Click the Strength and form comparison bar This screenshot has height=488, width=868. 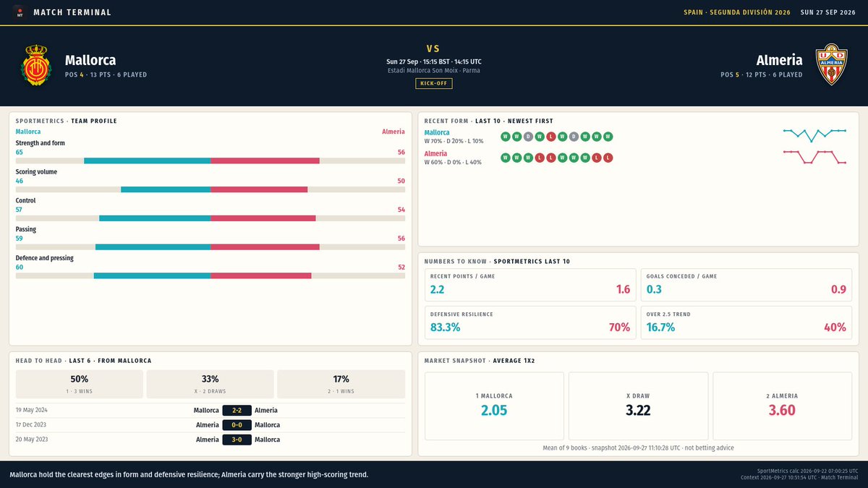click(x=210, y=160)
